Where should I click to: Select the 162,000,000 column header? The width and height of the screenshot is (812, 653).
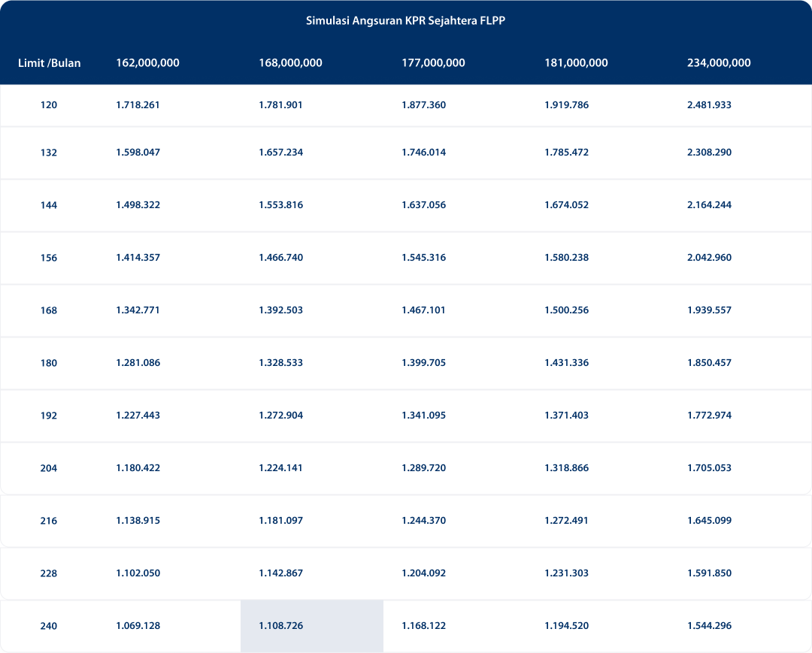[147, 63]
